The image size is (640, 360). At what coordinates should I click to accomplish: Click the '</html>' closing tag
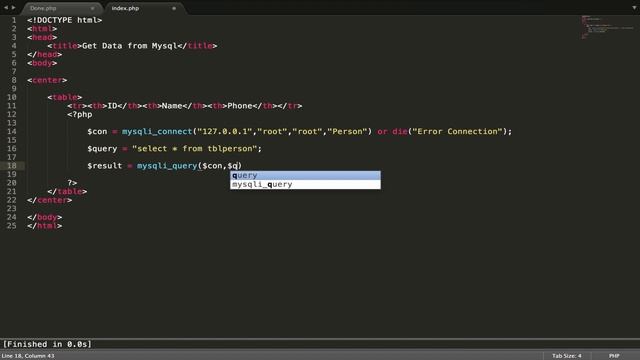[45, 226]
